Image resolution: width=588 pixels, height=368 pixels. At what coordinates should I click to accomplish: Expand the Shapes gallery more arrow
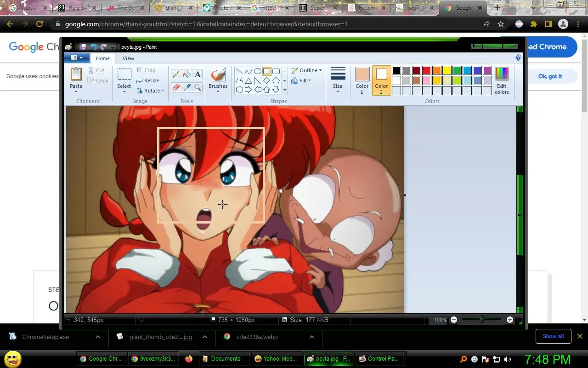(x=284, y=90)
